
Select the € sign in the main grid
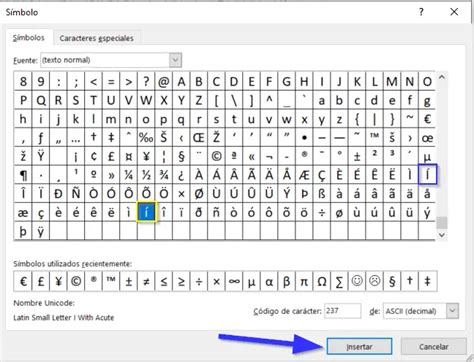click(427, 119)
